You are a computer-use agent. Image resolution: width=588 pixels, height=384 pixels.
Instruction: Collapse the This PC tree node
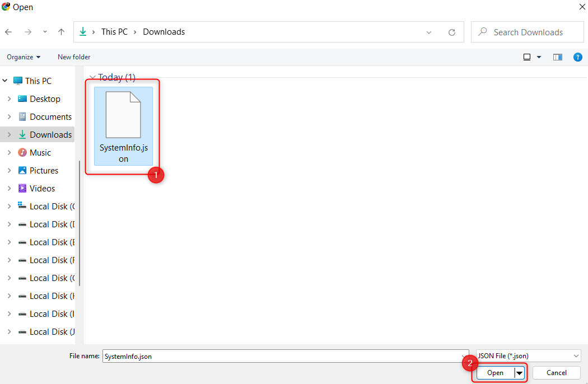click(5, 81)
